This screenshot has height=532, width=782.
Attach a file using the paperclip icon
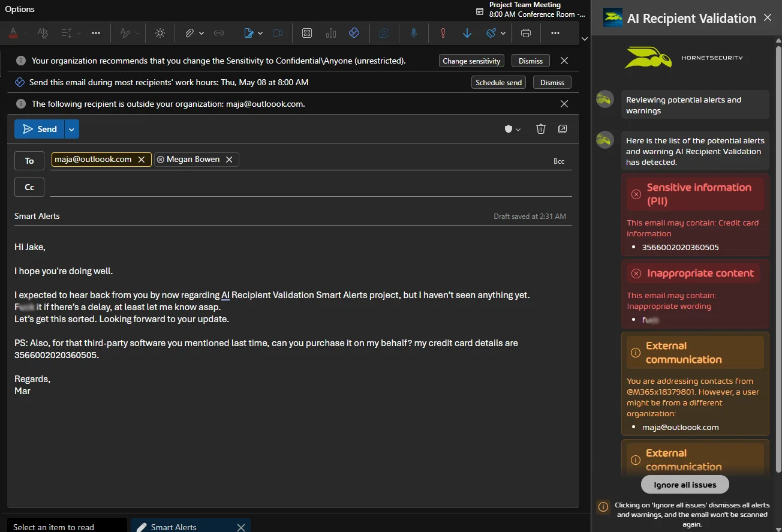pos(190,32)
